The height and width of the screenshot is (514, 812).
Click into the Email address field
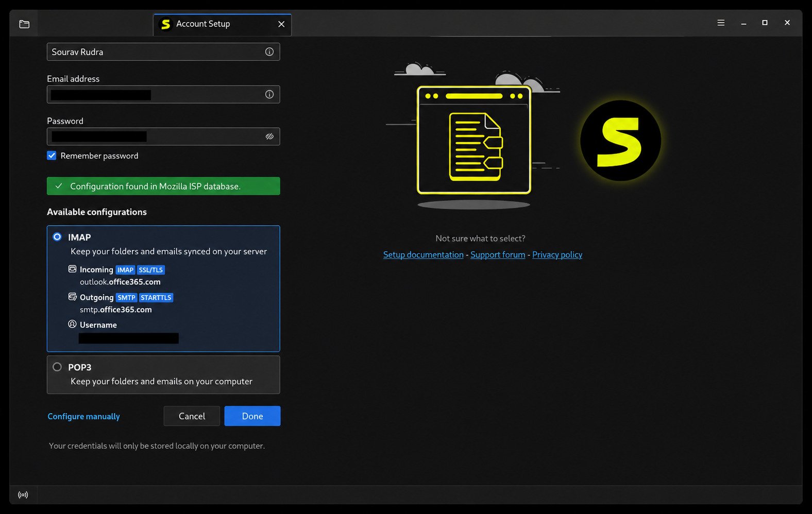coord(163,94)
